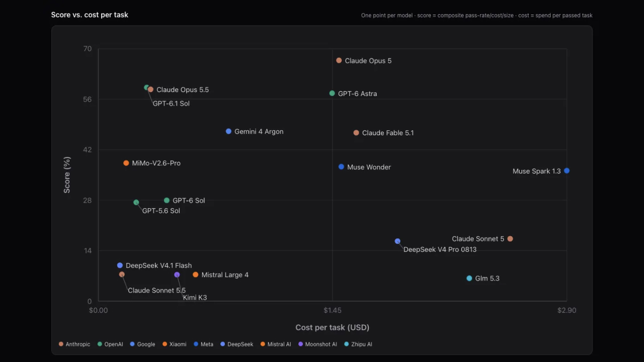
Task: Select the Mistral Large 4 data point
Action: (196, 275)
